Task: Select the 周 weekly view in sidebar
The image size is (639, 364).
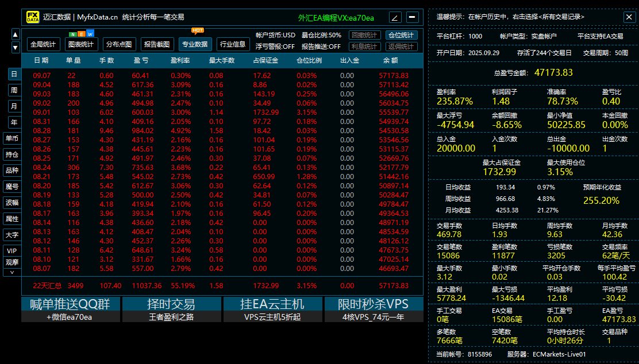Action: [14, 90]
